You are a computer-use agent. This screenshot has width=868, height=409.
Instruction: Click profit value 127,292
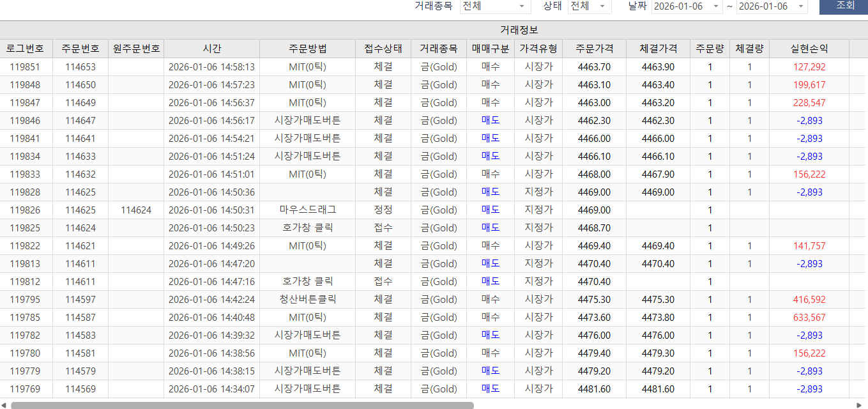point(809,67)
